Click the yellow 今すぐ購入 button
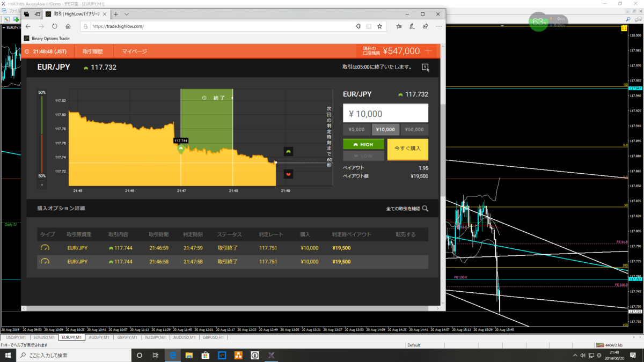 click(408, 149)
